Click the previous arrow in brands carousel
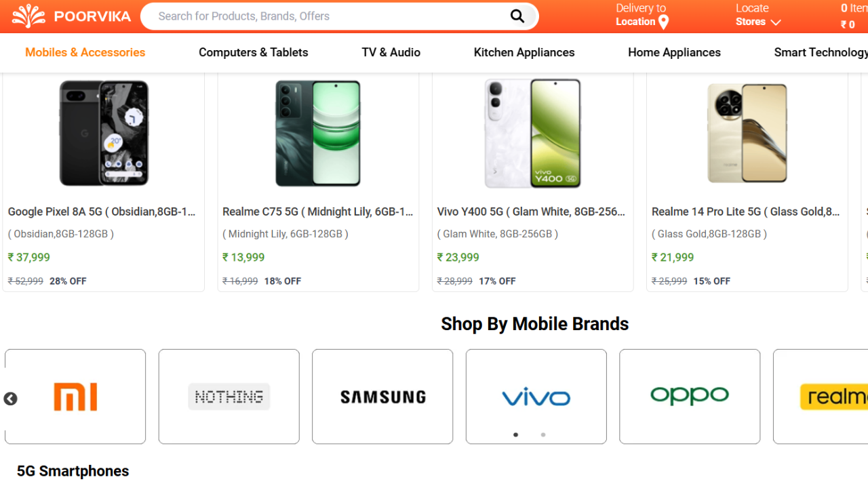Screen dimensions: 868x488 [x=10, y=399]
